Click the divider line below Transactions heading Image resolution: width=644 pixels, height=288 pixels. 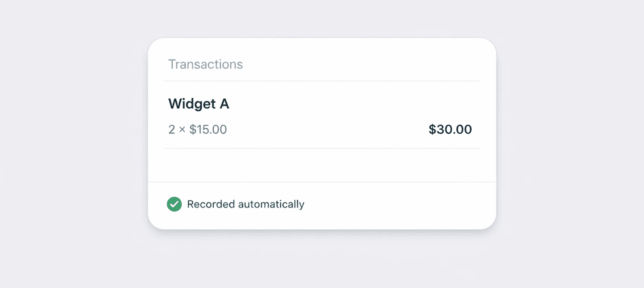pos(322,81)
